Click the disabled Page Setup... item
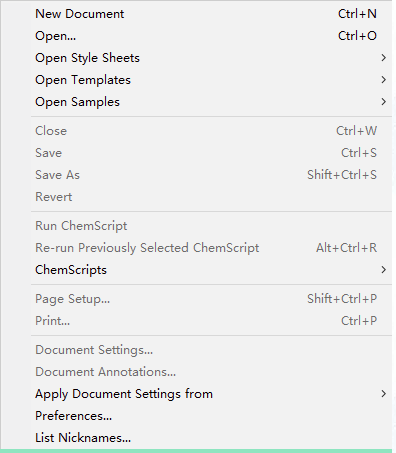 [211, 299]
